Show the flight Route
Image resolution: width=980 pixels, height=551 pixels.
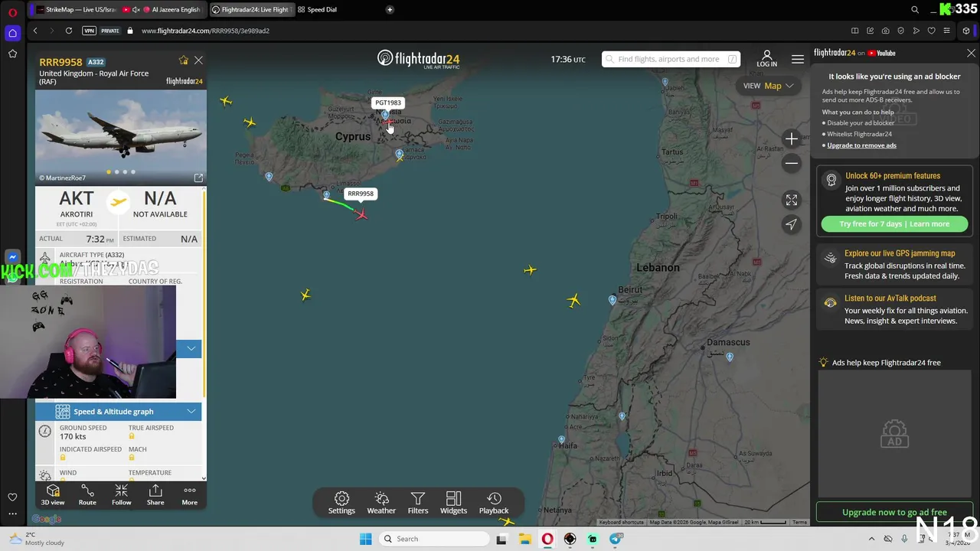(87, 494)
